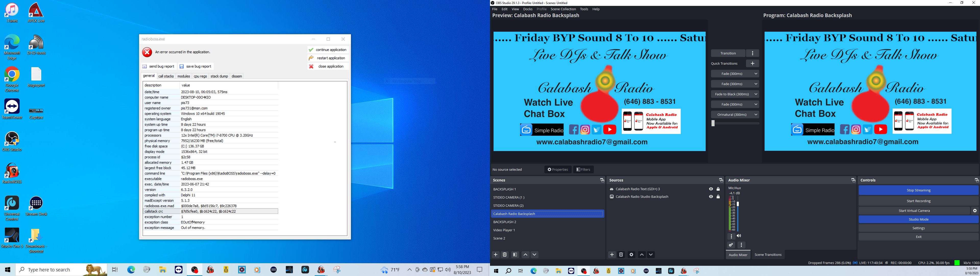Open APEX Live desktop icon
The width and height of the screenshot is (980, 276).
tap(36, 13)
